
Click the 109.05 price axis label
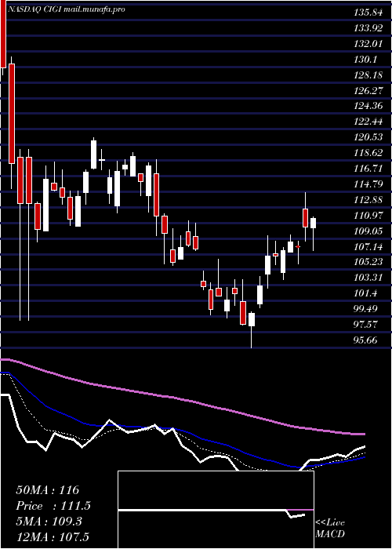click(368, 231)
